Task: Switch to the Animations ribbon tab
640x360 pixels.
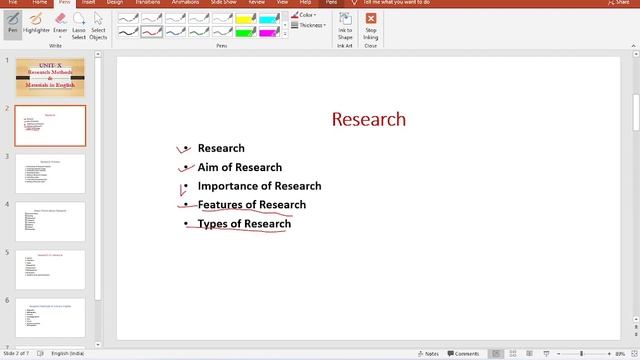Action: point(185,2)
